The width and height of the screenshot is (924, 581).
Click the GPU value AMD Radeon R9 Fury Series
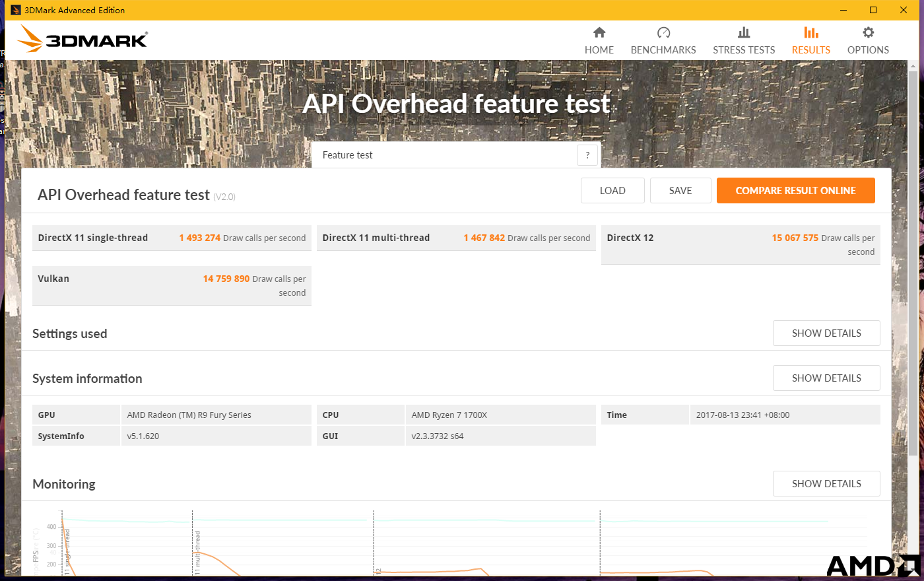(189, 415)
